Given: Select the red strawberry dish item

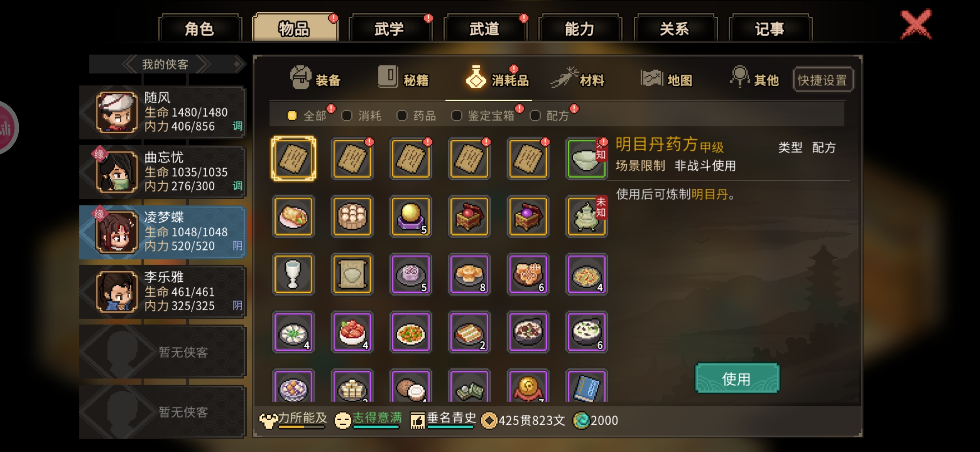Looking at the screenshot, I should point(352,332).
